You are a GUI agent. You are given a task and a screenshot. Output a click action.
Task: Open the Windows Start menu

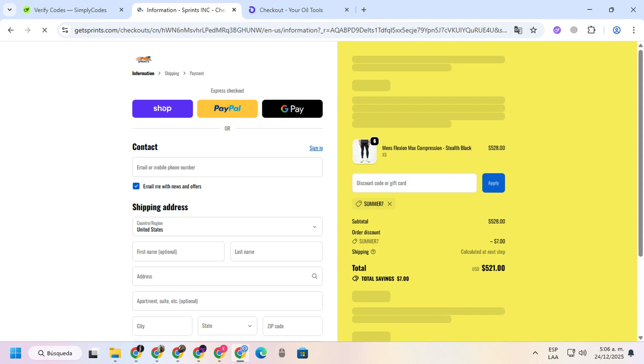(x=16, y=353)
